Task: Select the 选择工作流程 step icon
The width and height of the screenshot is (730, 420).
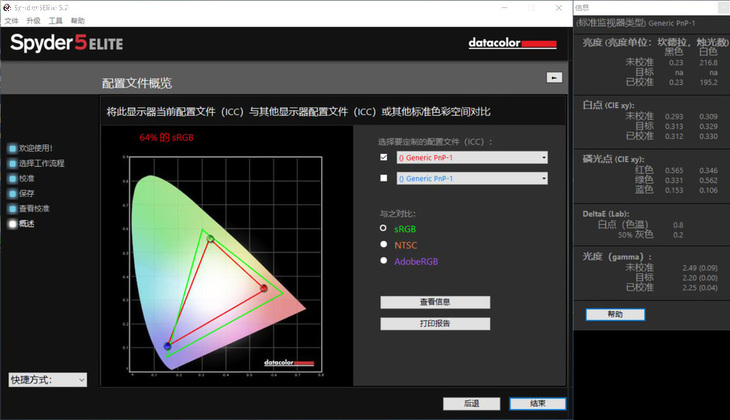Action: point(13,163)
